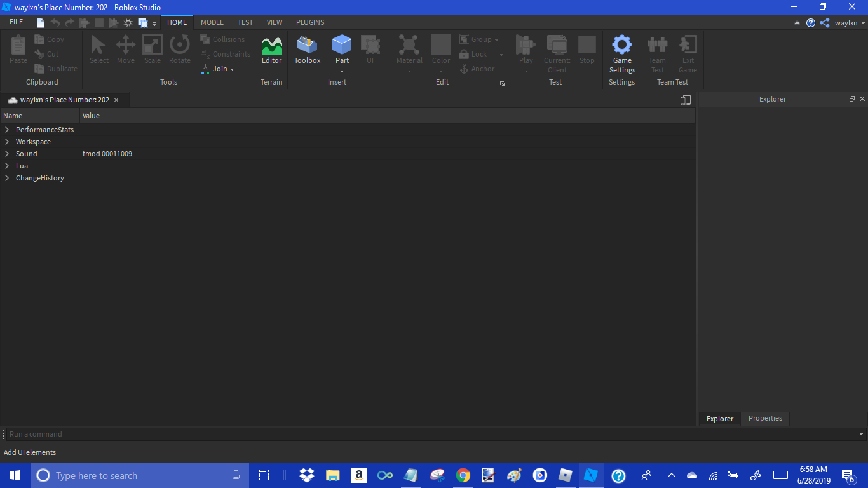Select the Explorer panel tab at bottom
Viewport: 868px width, 488px height.
coord(720,419)
